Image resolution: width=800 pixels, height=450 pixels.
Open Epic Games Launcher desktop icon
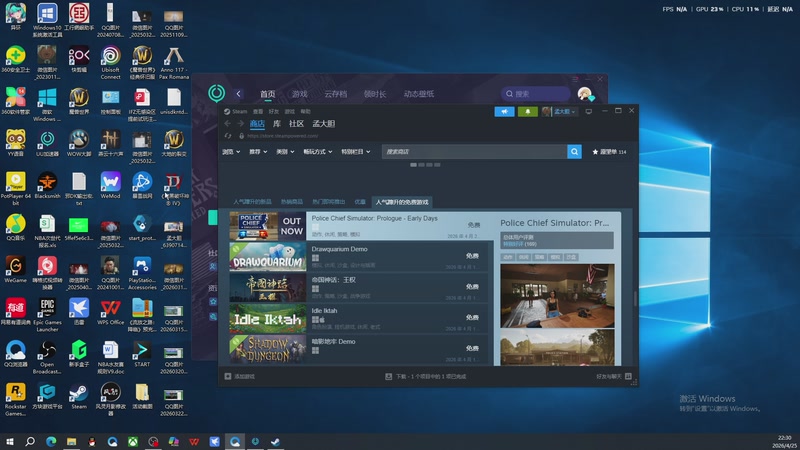pos(47,315)
